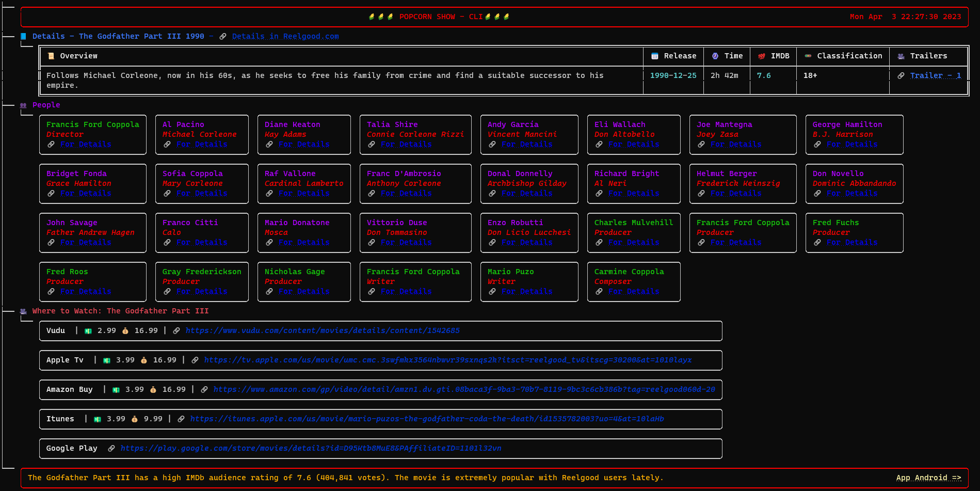
Task: Open the Trailer - 1 link
Action: click(936, 76)
